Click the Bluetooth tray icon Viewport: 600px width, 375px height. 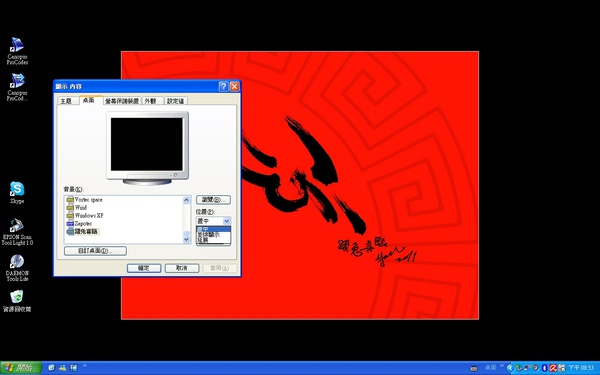pyautogui.click(x=545, y=368)
